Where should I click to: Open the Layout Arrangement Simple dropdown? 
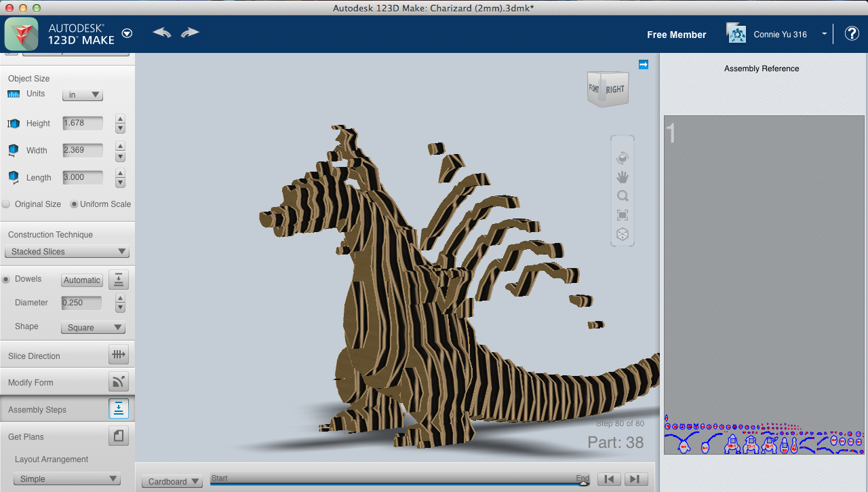pyautogui.click(x=68, y=479)
